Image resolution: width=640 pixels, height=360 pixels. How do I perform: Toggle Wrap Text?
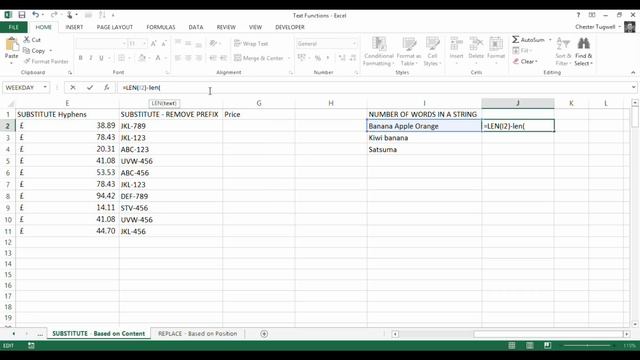251,44
